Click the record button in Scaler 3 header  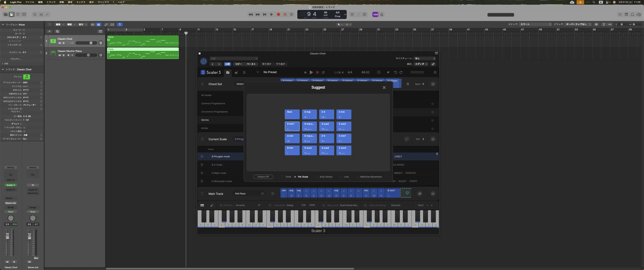[x=318, y=72]
